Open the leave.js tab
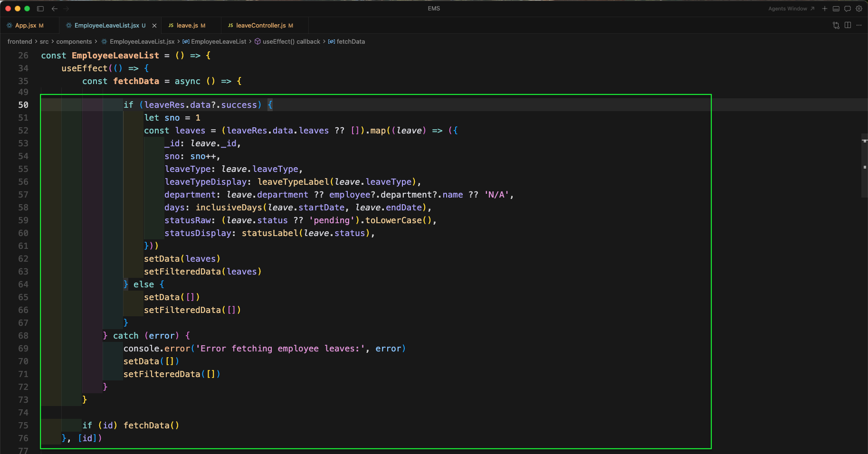The width and height of the screenshot is (868, 454). [x=187, y=26]
